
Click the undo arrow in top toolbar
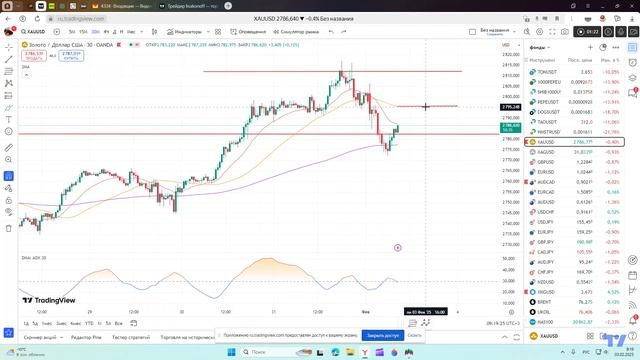(x=331, y=31)
